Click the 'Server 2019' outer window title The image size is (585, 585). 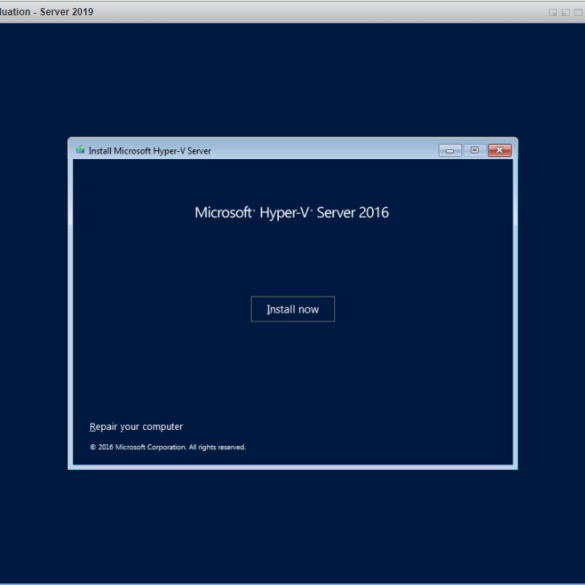(66, 12)
